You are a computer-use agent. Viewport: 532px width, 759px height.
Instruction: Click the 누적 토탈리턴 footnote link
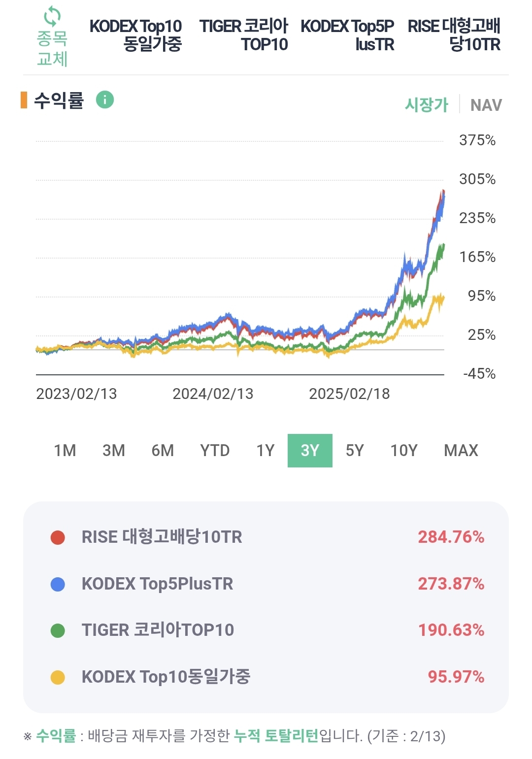(276, 736)
